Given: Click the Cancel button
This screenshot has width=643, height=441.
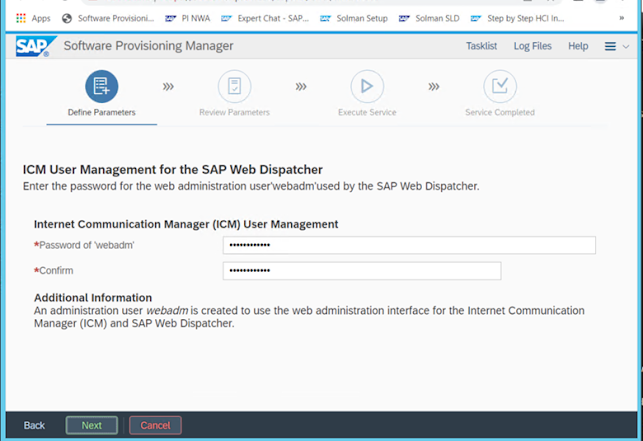Looking at the screenshot, I should [x=155, y=425].
